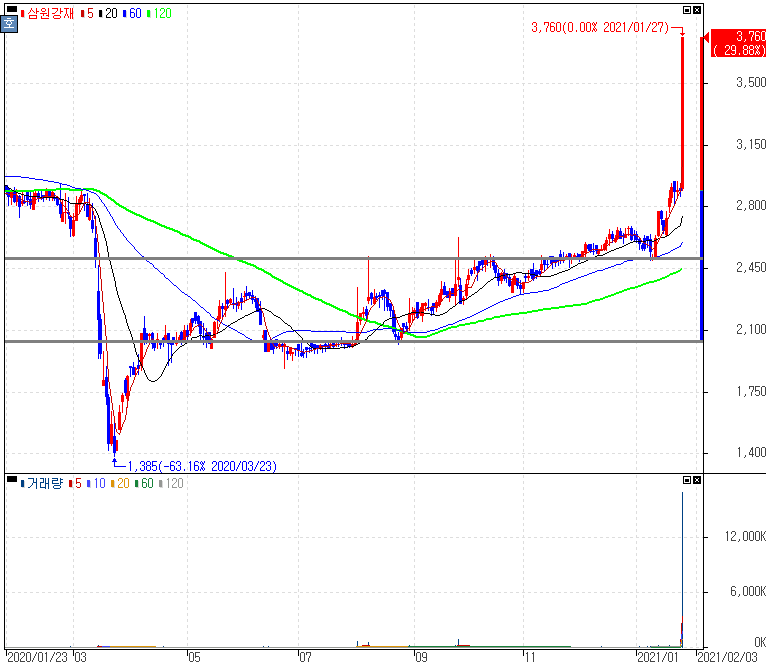The height and width of the screenshot is (664, 766).
Task: Maximize the 거래량 volume panel
Action: (687, 480)
